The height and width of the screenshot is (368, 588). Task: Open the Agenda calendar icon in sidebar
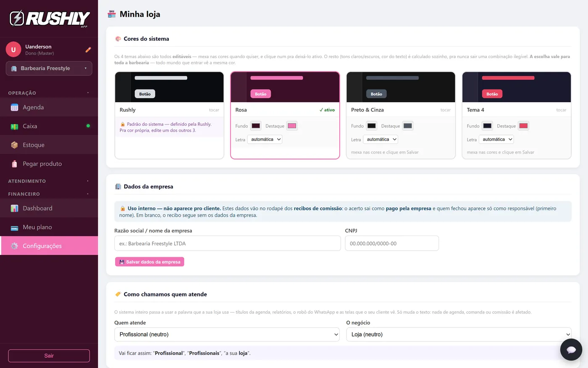[x=14, y=107]
